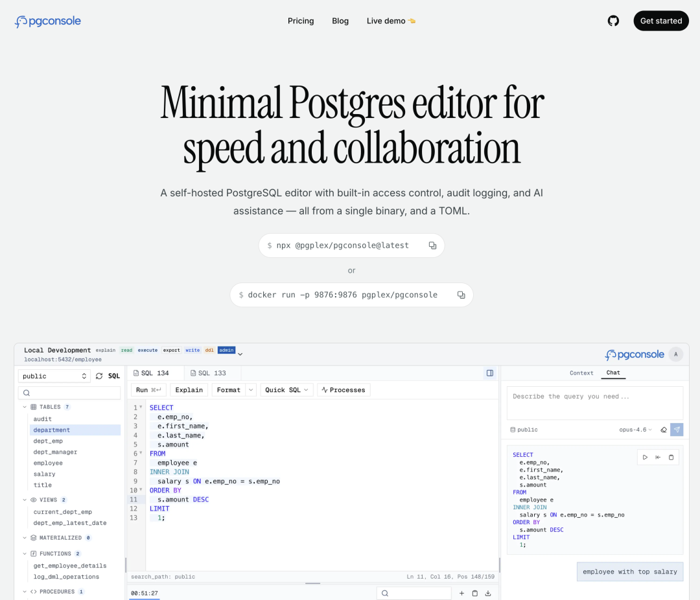Copy the docker run command

[x=461, y=295]
